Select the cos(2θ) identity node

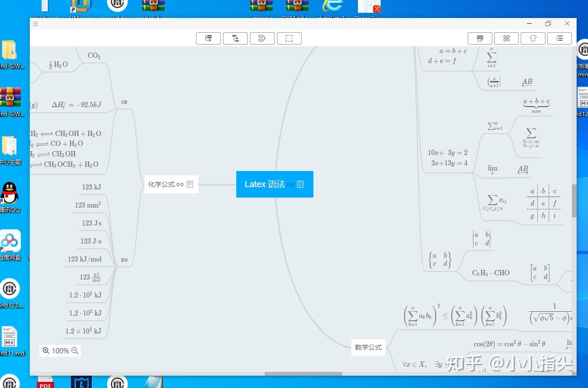point(509,344)
